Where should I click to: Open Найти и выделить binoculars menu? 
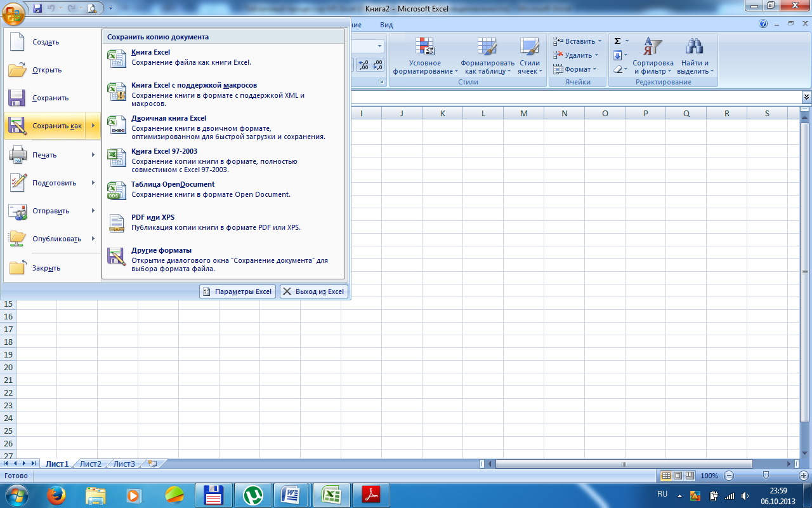point(695,56)
